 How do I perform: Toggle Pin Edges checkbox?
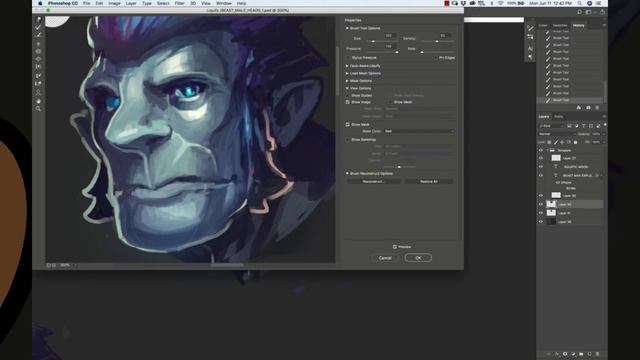[436, 58]
